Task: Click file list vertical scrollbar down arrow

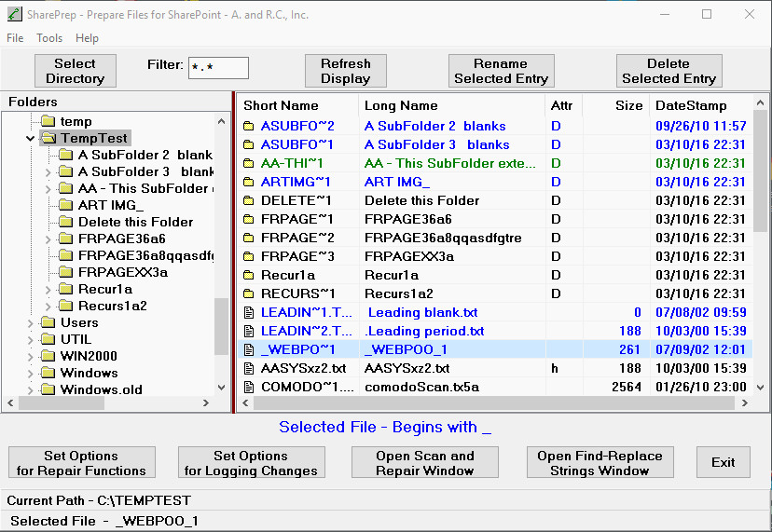Action: (x=760, y=388)
